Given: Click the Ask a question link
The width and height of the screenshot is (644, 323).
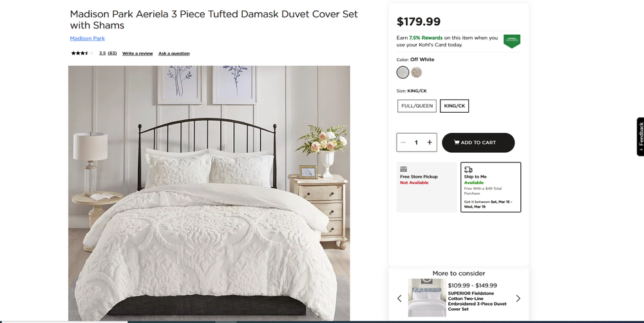Looking at the screenshot, I should pos(174,54).
